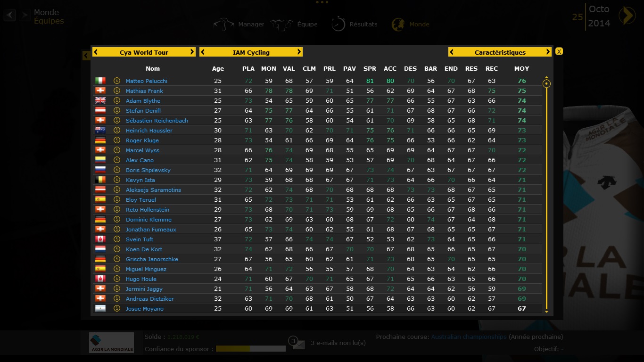
Task: Click the list scrollbar thumb
Action: point(546,84)
